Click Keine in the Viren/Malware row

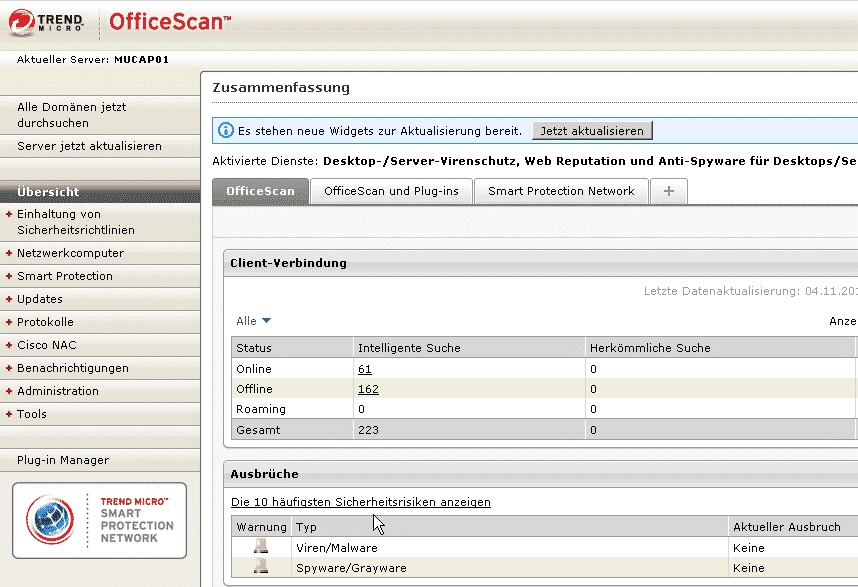point(749,548)
